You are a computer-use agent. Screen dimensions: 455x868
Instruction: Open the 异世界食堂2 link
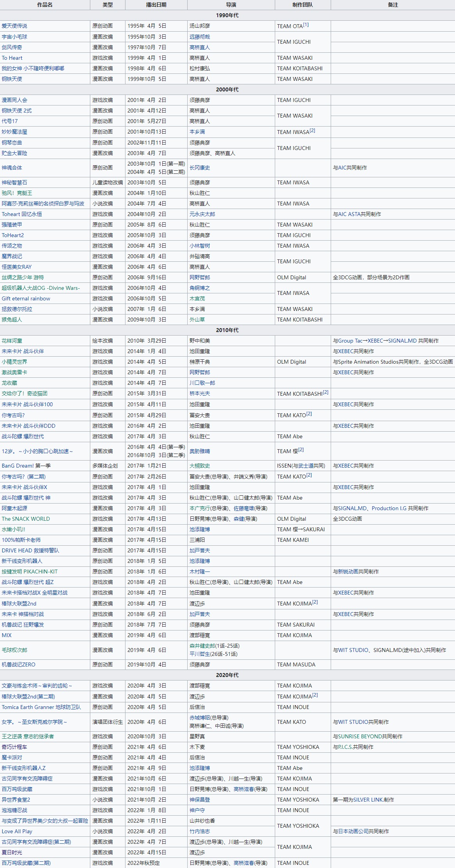point(16,800)
